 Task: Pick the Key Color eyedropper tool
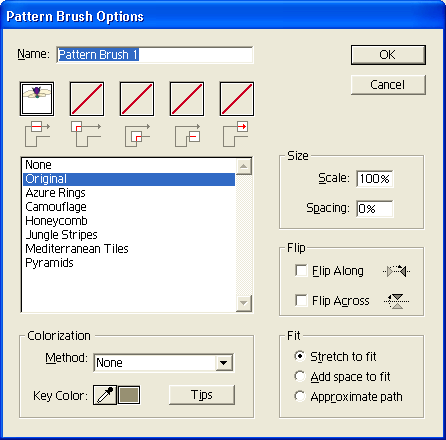click(x=105, y=395)
